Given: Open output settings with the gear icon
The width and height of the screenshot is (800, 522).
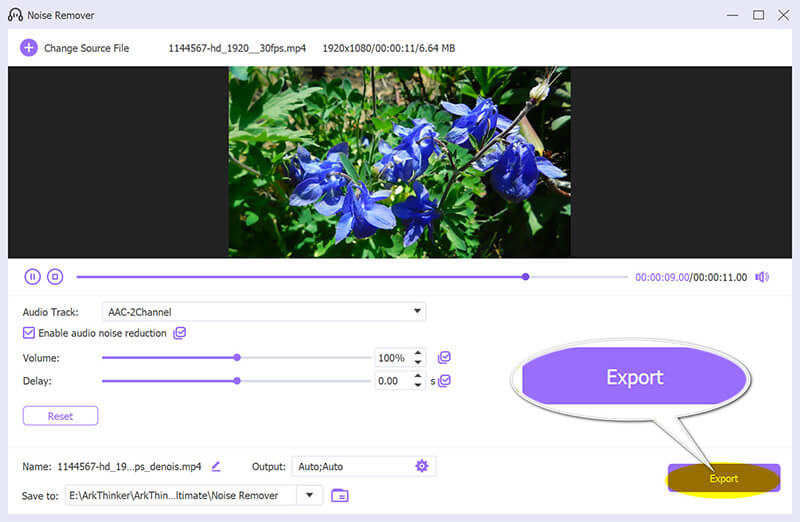Looking at the screenshot, I should [422, 466].
